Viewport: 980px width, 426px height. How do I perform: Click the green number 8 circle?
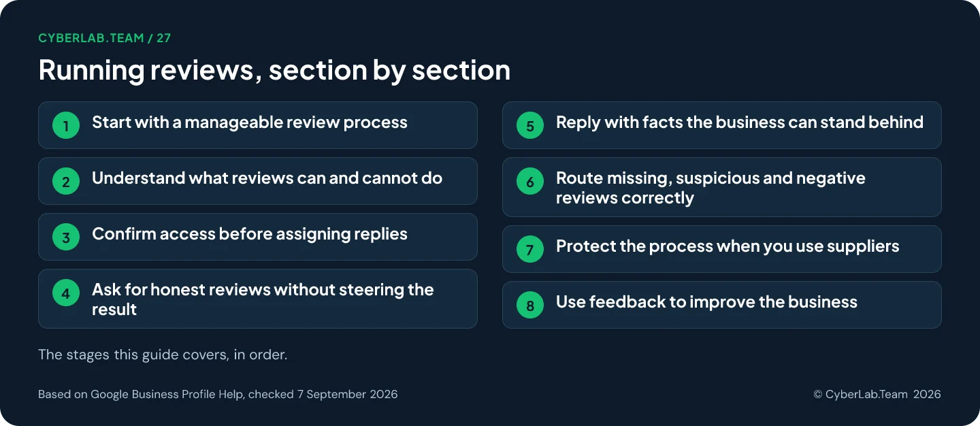[530, 305]
